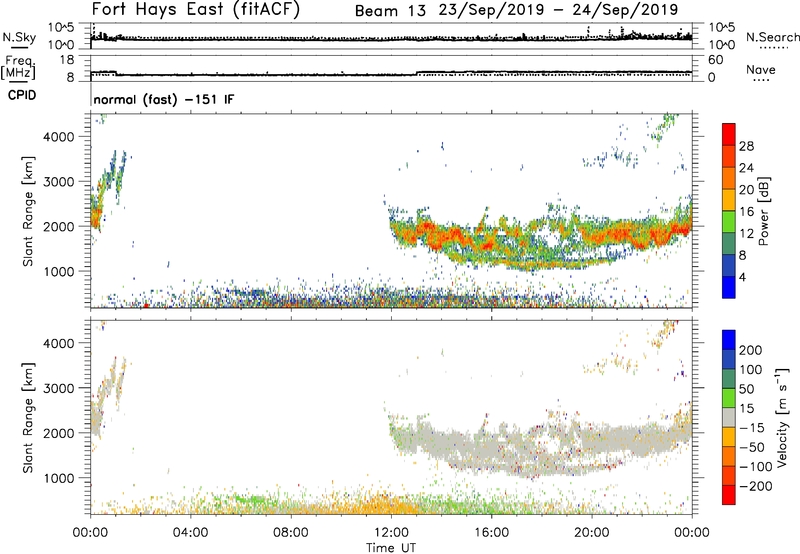Click the light green 12-16 dB colorbar segment
The width and height of the screenshot is (800, 554).
[729, 222]
